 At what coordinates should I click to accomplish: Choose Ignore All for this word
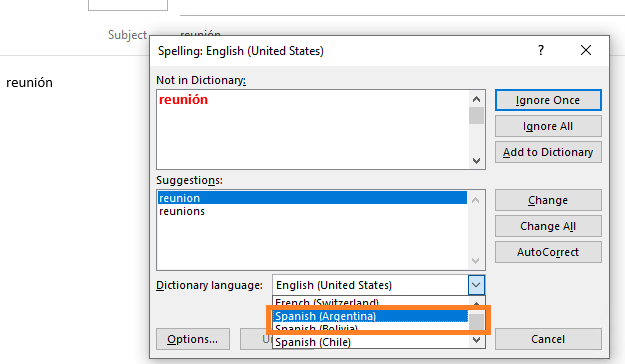548,126
